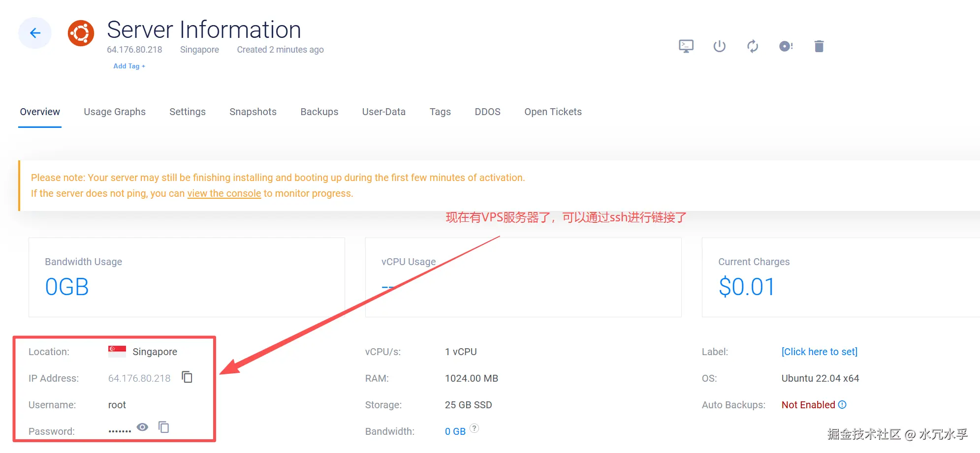Click the Singapore flag icon
Viewport: 980px width, 453px height.
pos(117,351)
